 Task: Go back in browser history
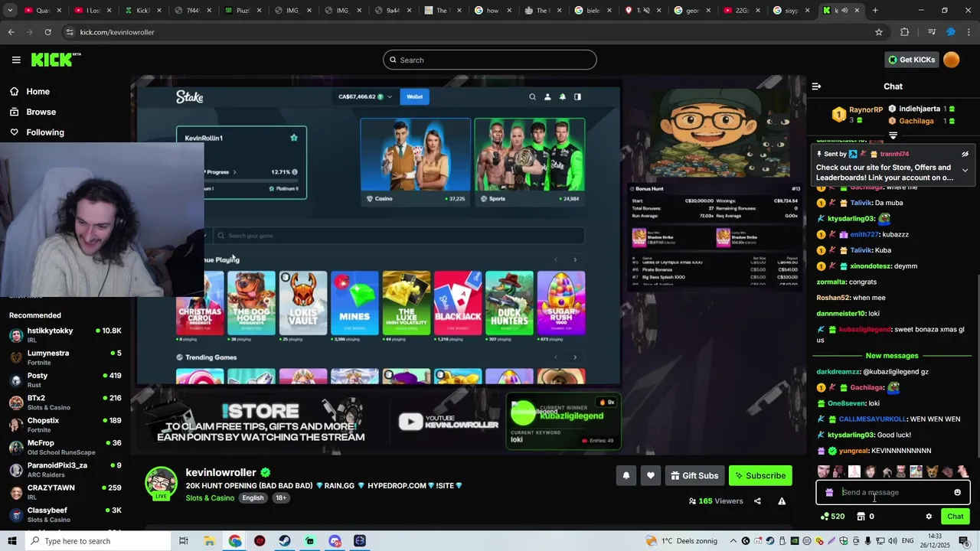pos(11,32)
